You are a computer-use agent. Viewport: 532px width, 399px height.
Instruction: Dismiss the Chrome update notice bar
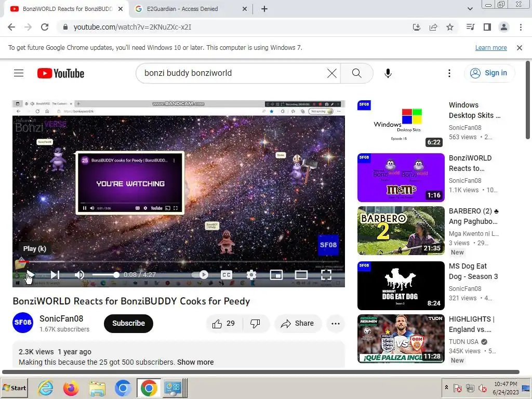[x=520, y=48]
